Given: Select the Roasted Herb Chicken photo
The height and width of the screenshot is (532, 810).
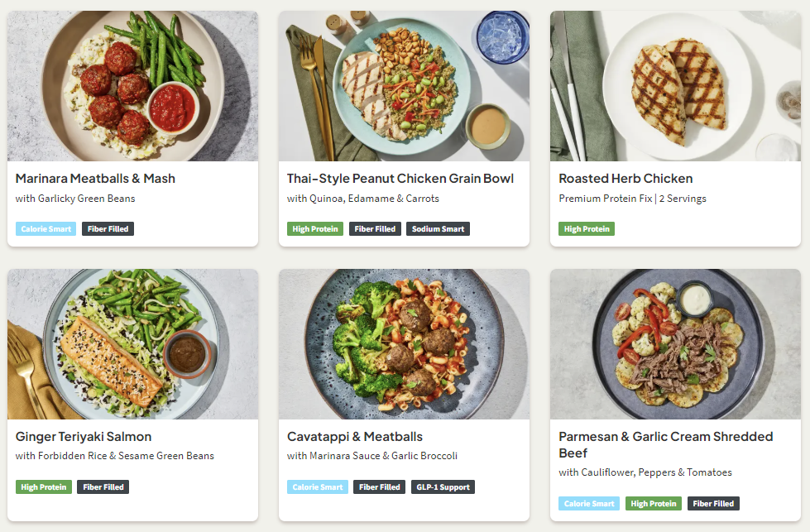Looking at the screenshot, I should (x=675, y=86).
